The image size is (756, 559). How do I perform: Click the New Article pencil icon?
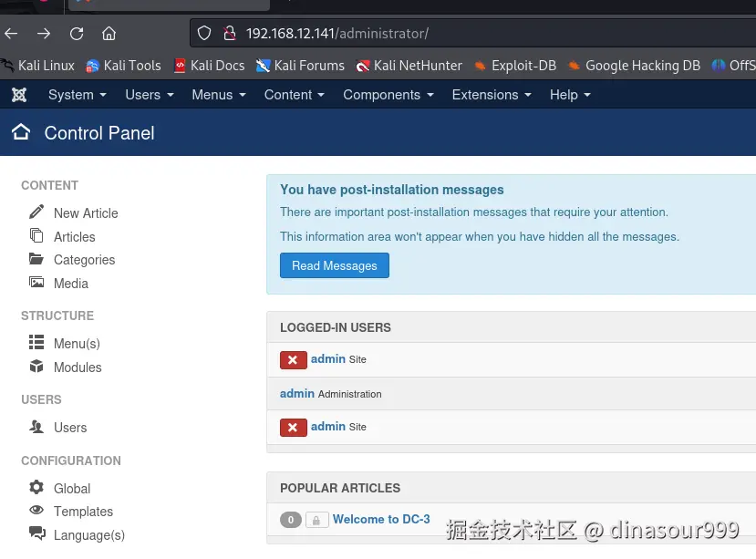coord(36,212)
